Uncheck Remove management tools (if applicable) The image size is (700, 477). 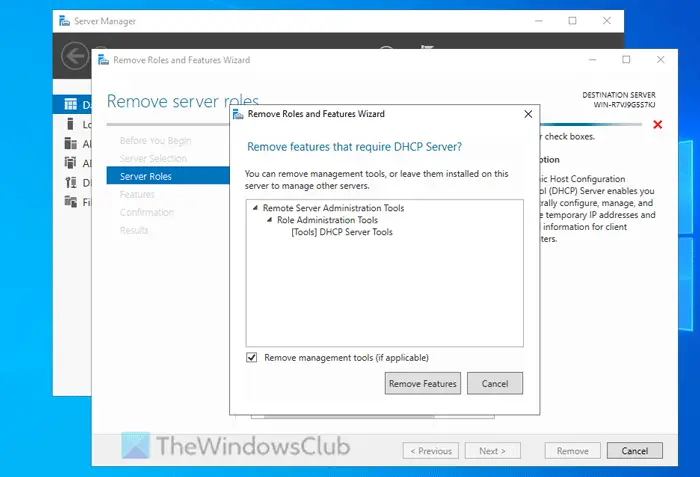coord(252,357)
